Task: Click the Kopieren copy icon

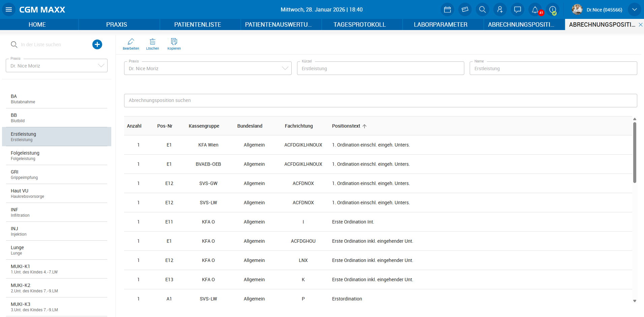Action: [x=174, y=44]
